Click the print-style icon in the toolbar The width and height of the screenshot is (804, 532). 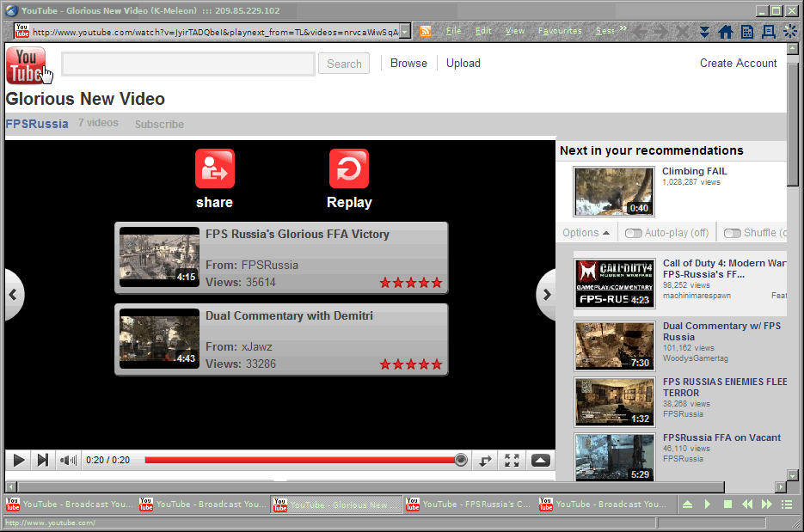[768, 32]
